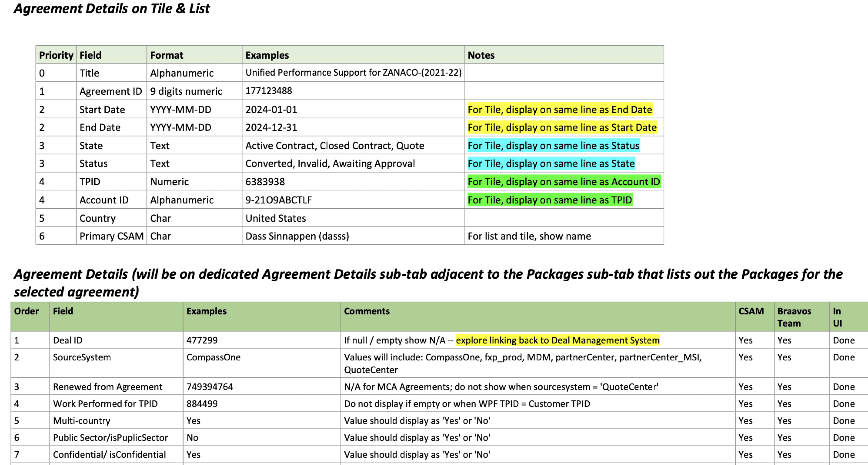The width and height of the screenshot is (868, 465).
Task: Click the Notes column header
Action: [481, 55]
